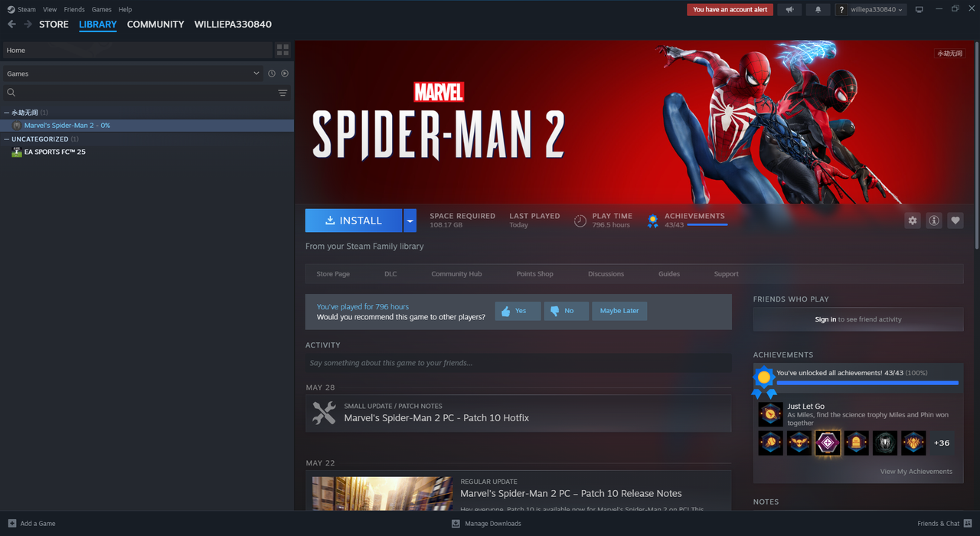The width and height of the screenshot is (980, 536).
Task: Open the Community Hub link
Action: pos(456,274)
